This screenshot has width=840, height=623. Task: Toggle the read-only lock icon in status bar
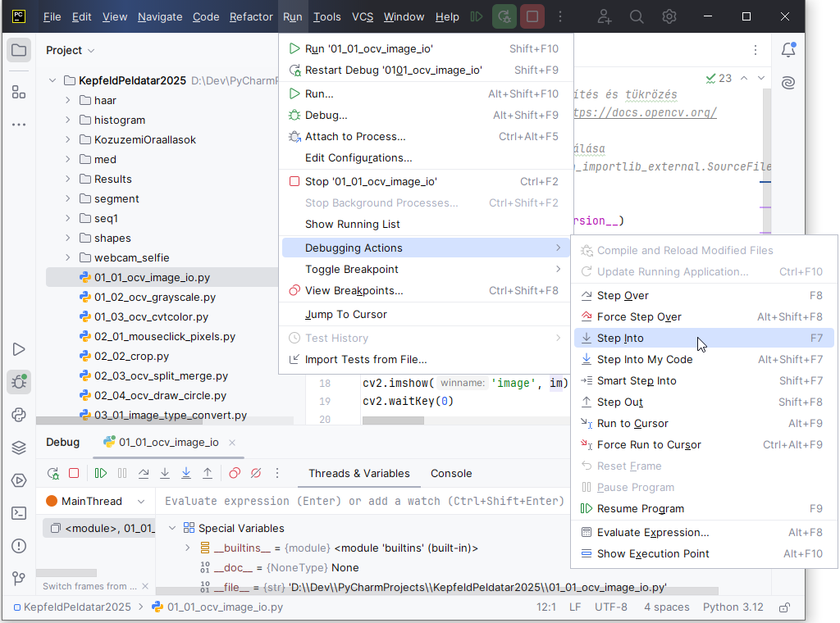[785, 607]
